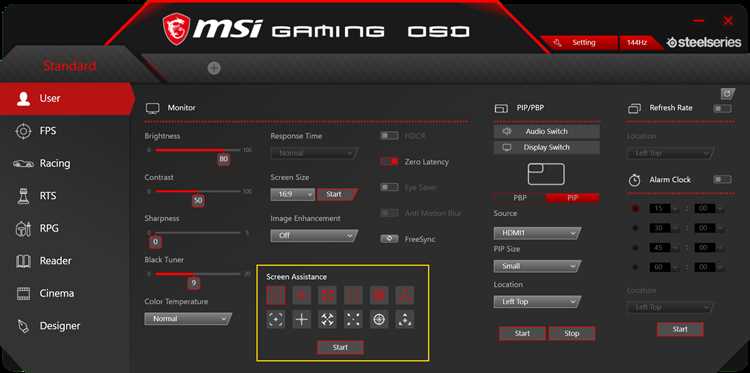This screenshot has height=373, width=750.
Task: Toggle the HDCR switch
Action: pos(389,136)
